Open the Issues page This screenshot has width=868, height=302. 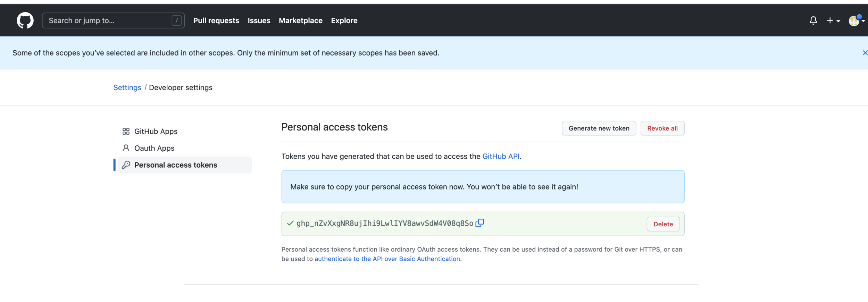point(259,20)
